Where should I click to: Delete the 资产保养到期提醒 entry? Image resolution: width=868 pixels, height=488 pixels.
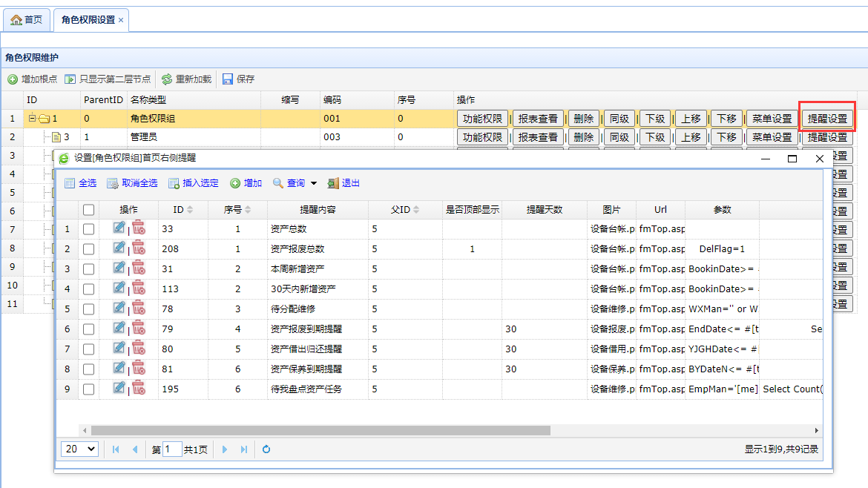point(139,368)
